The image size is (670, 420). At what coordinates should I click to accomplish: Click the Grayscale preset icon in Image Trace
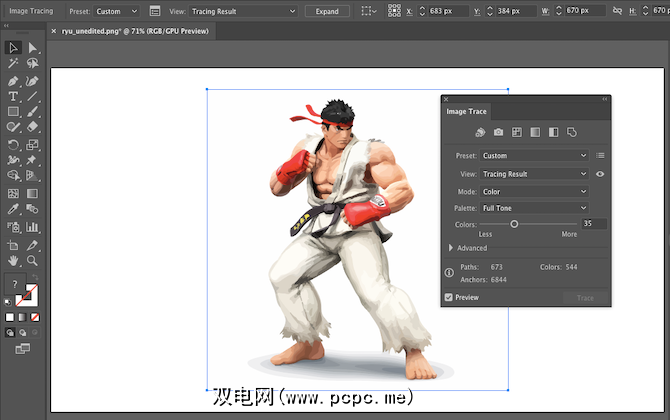point(535,132)
